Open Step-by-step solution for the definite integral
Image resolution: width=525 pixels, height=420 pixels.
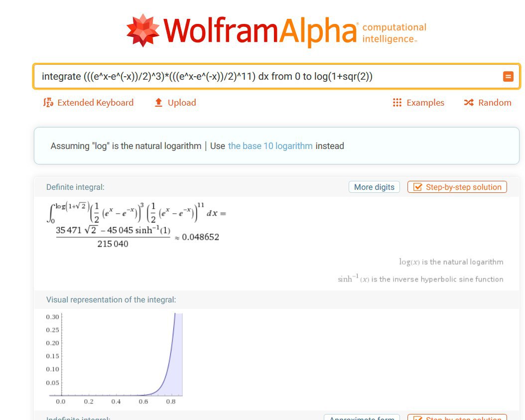pos(457,187)
